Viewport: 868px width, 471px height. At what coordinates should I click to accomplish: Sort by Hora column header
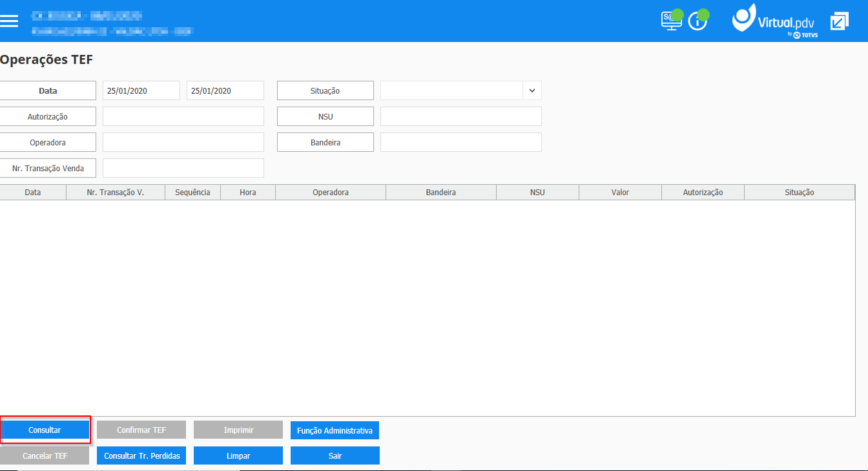(248, 192)
